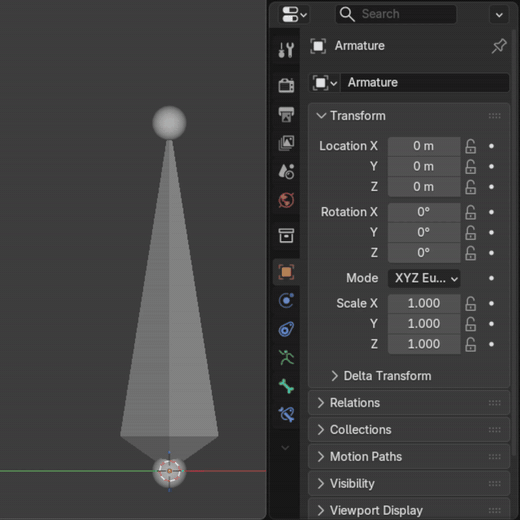Click the Location Z value field
This screenshot has height=520, width=520.
tap(424, 187)
